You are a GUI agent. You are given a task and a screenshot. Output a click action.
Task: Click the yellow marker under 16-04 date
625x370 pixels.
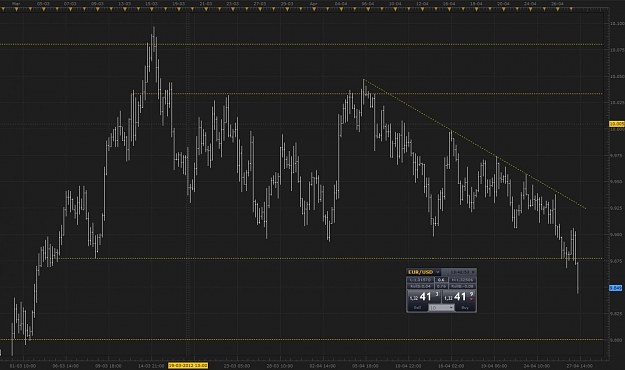[449, 9]
